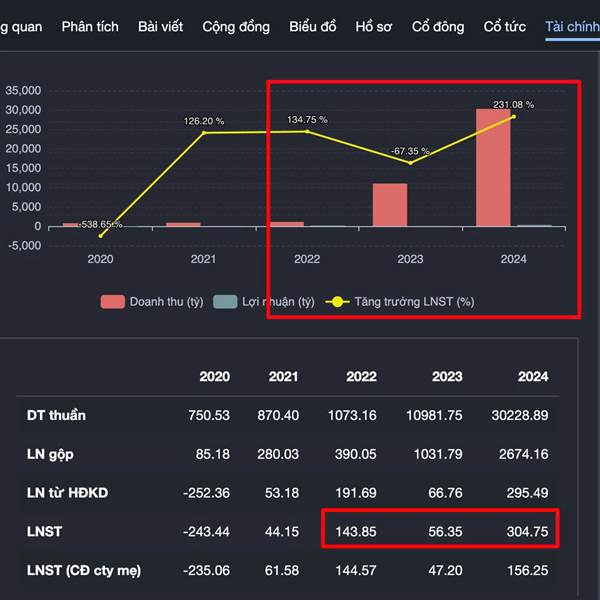Click the 2024 revenue bar in chart
Screen dimensions: 600x600
pyautogui.click(x=493, y=168)
